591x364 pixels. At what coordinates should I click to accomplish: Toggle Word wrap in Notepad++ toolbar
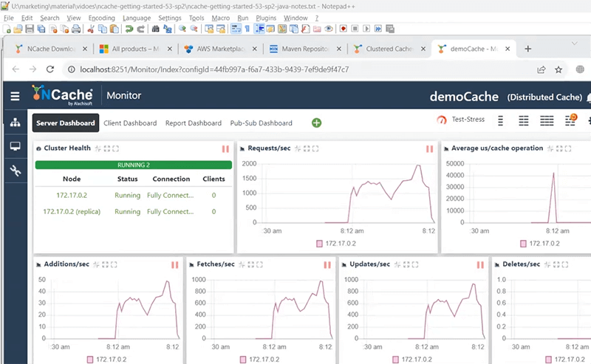coord(236,29)
